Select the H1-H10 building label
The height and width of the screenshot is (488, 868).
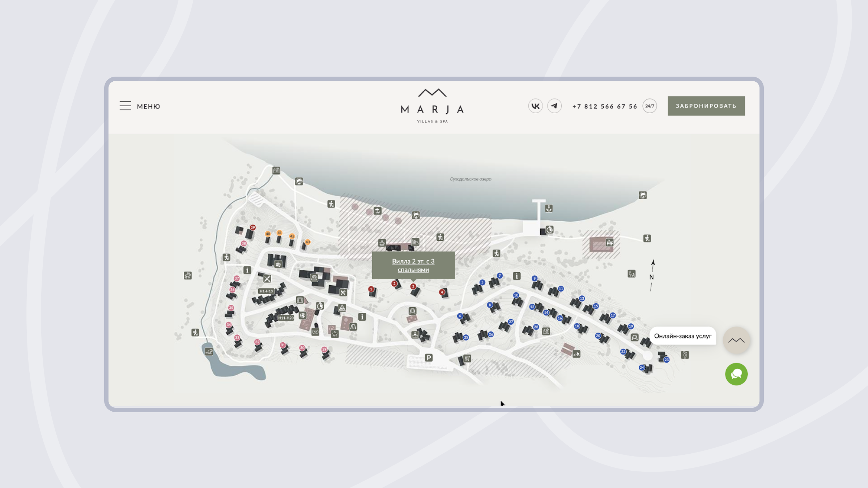pos(266,291)
